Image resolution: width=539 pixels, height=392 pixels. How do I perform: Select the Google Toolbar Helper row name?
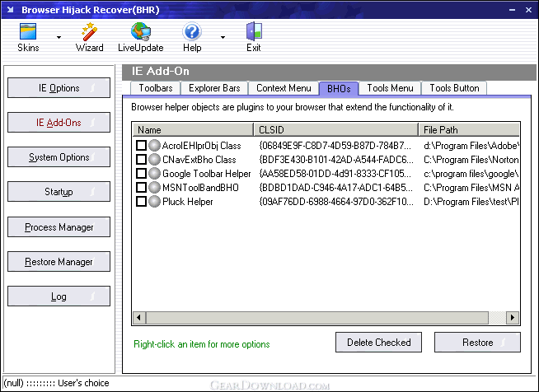(206, 174)
